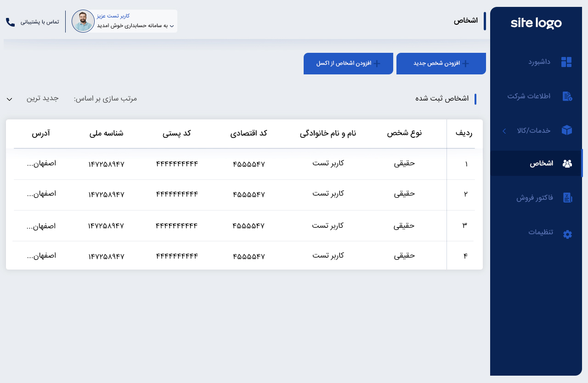Expand the خدمات/کالا submenu chevron

(x=504, y=131)
